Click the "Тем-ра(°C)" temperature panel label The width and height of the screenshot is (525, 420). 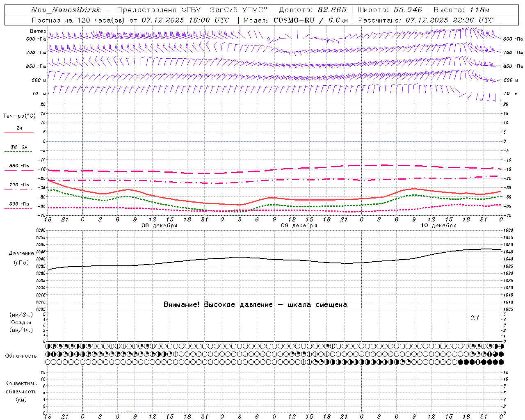[x=19, y=116]
